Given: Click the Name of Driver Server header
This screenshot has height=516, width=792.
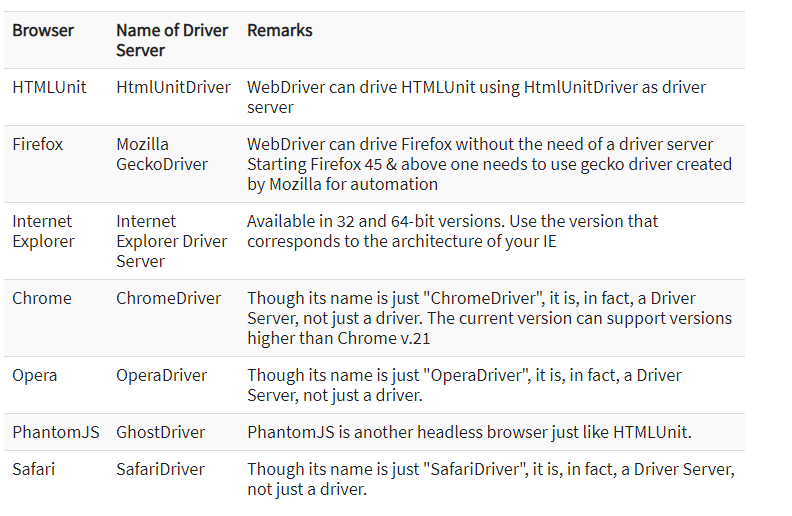Looking at the screenshot, I should [172, 40].
